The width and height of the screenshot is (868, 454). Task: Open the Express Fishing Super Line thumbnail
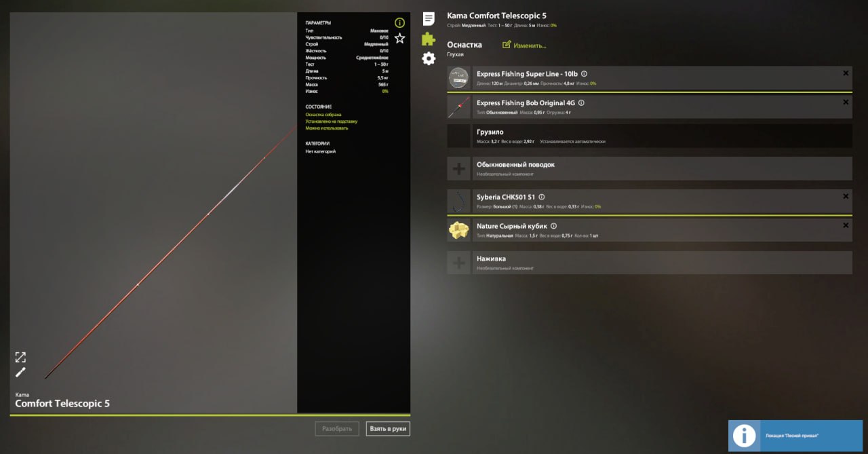tap(458, 78)
